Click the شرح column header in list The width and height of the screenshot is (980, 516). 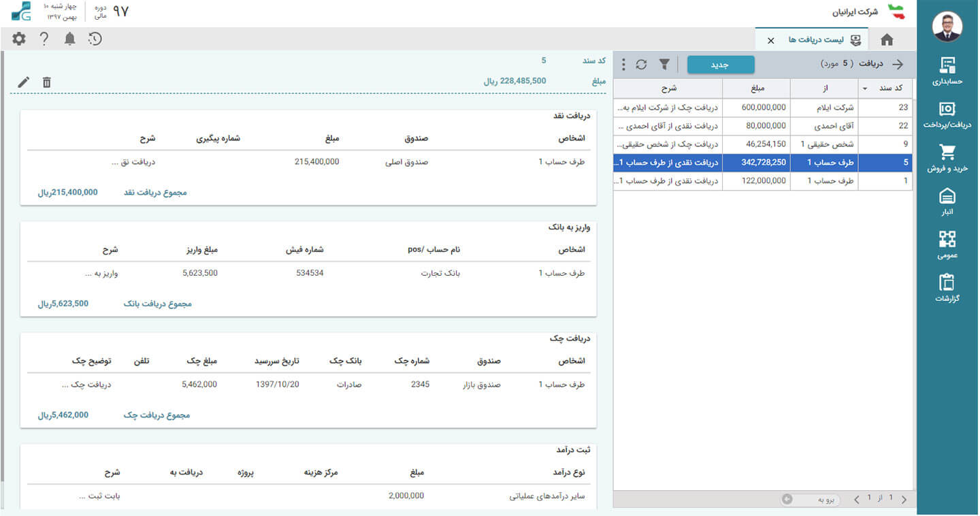668,88
